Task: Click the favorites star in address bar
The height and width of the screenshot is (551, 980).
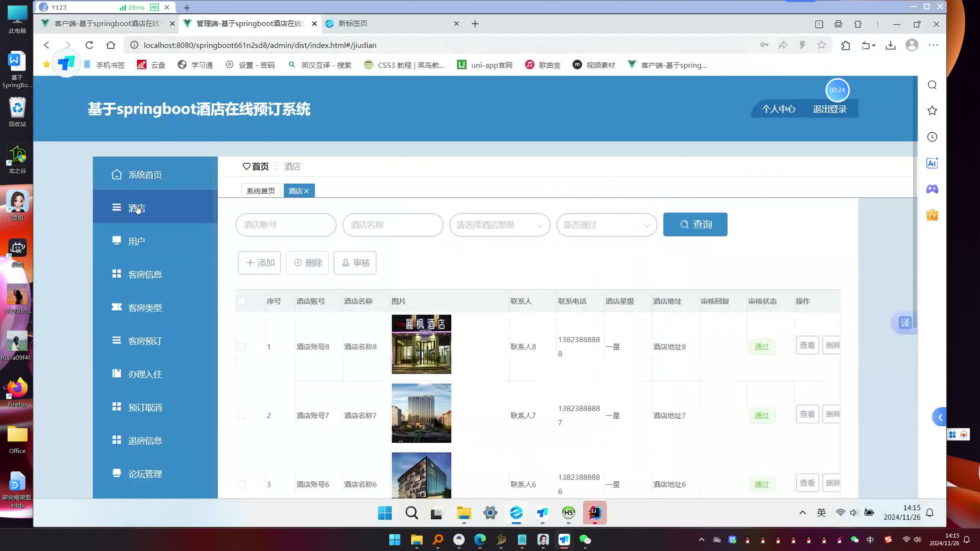Action: 821,45
